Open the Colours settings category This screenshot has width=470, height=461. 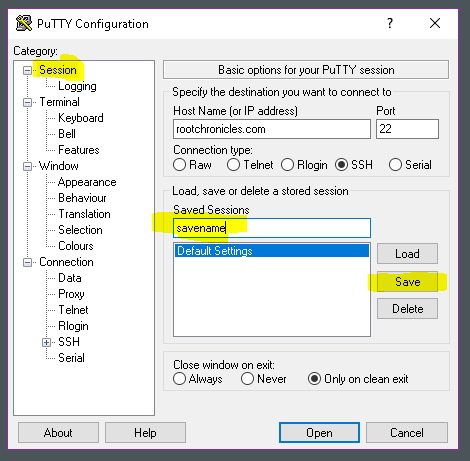76,246
